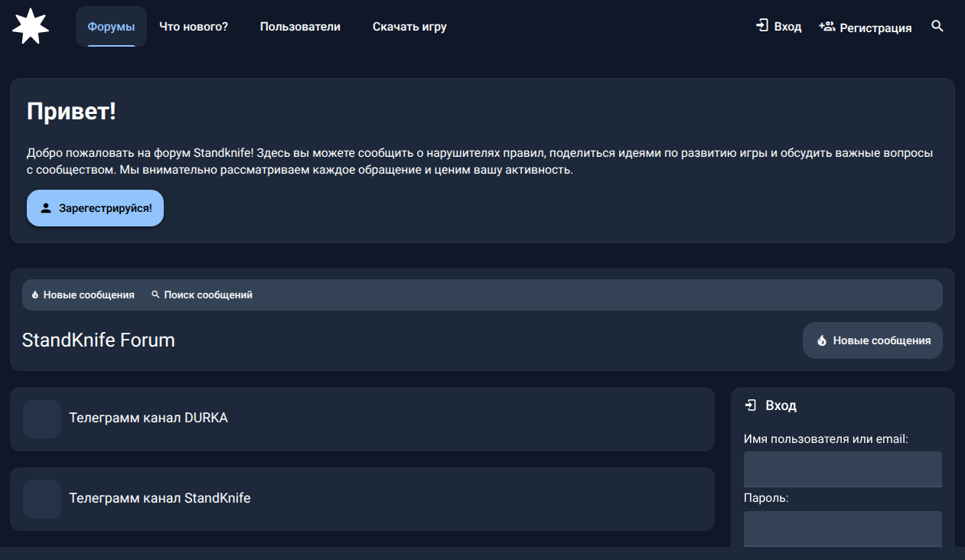The image size is (965, 560).
Task: Go to Что нового? menu item
Action: pos(194,27)
